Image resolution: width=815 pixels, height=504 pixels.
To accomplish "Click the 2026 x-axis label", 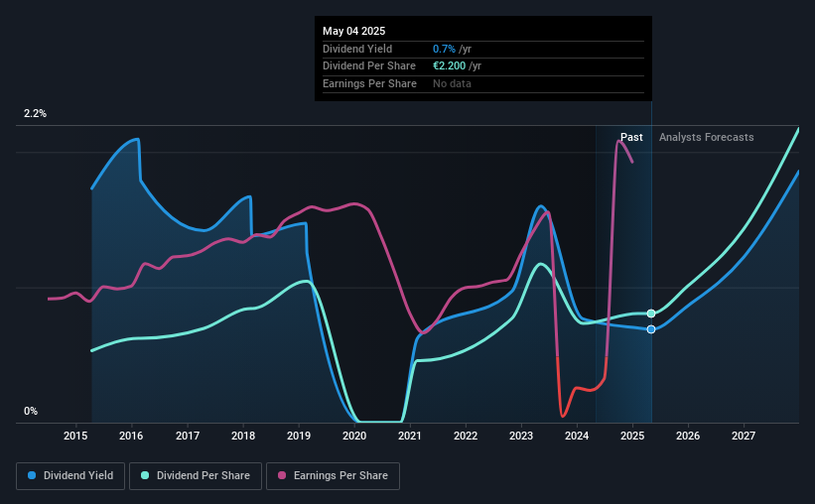I will pyautogui.click(x=688, y=436).
